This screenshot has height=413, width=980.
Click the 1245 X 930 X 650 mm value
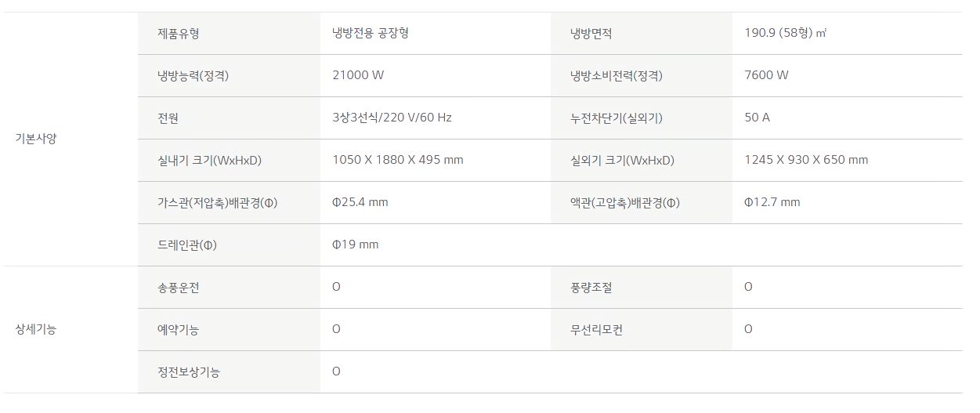(806, 160)
